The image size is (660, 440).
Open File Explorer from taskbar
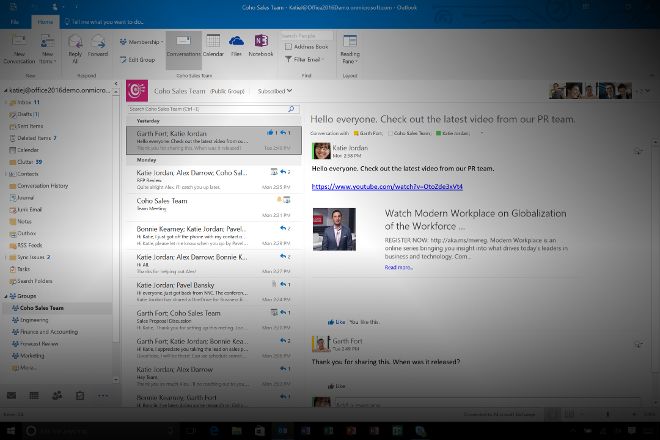point(237,431)
